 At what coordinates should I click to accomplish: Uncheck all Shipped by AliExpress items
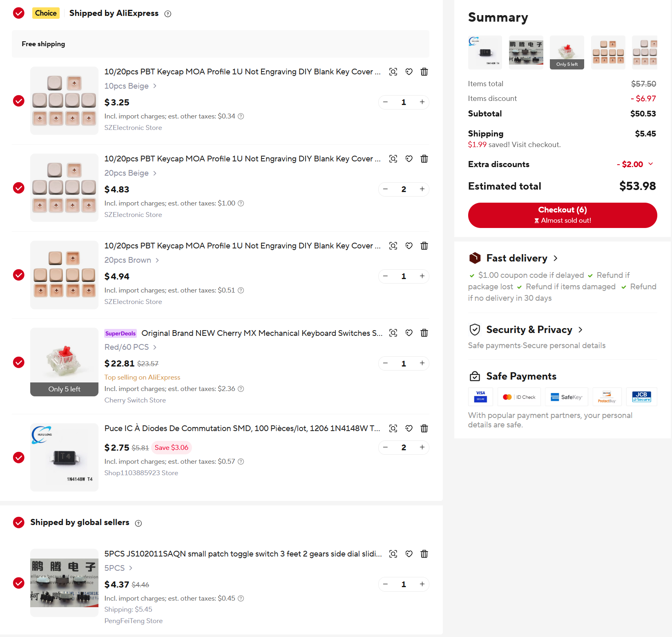[x=19, y=13]
